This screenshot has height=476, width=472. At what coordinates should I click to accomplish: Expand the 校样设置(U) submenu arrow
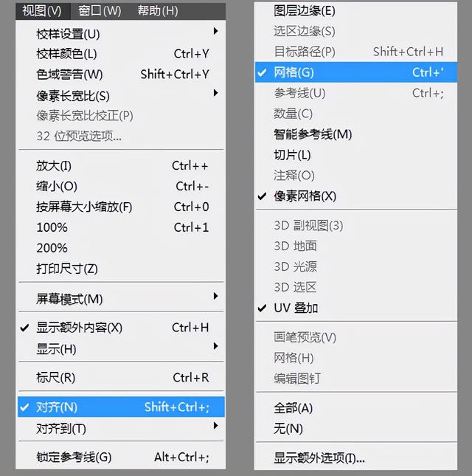click(x=215, y=31)
